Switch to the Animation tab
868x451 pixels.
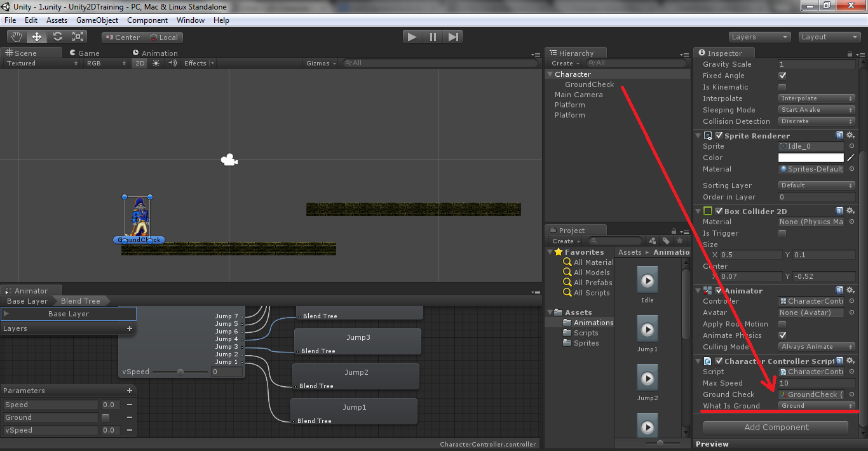pyautogui.click(x=156, y=53)
